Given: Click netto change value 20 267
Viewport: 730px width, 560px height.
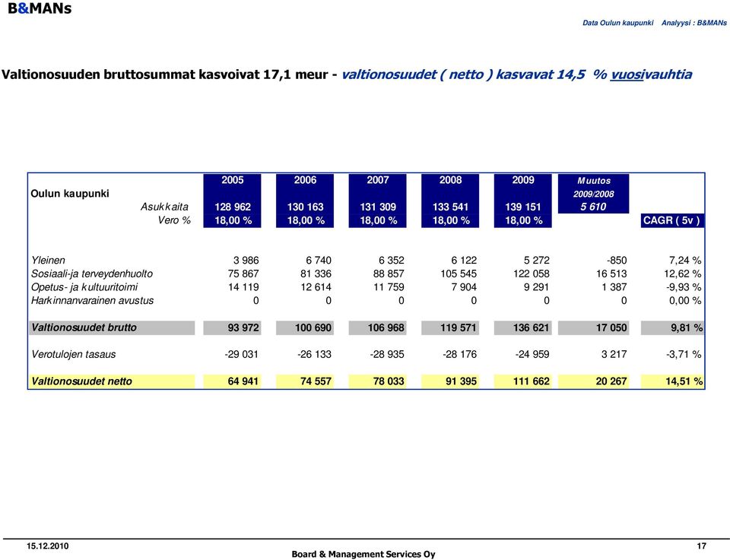Looking at the screenshot, I should coord(611,381).
